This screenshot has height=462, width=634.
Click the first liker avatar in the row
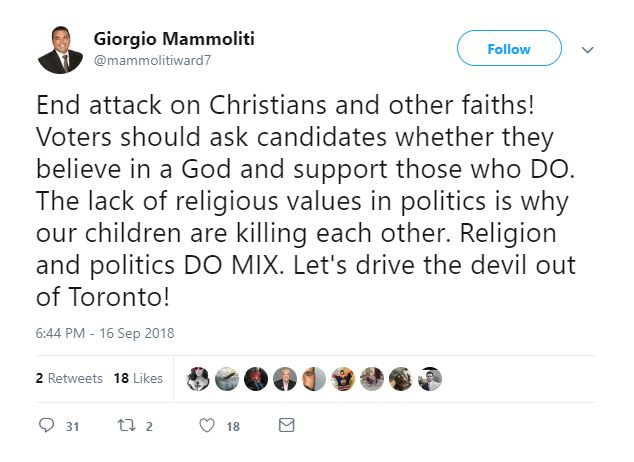coord(198,379)
